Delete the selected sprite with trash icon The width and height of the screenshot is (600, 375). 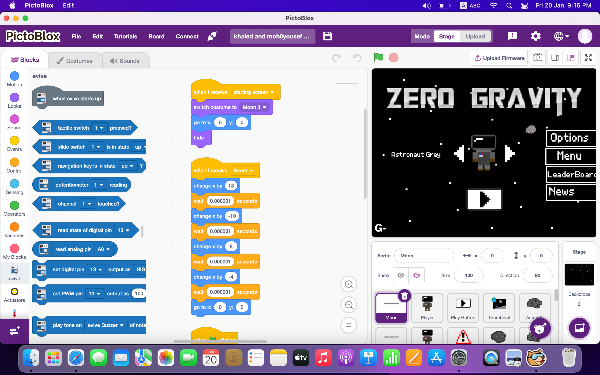[x=404, y=295]
